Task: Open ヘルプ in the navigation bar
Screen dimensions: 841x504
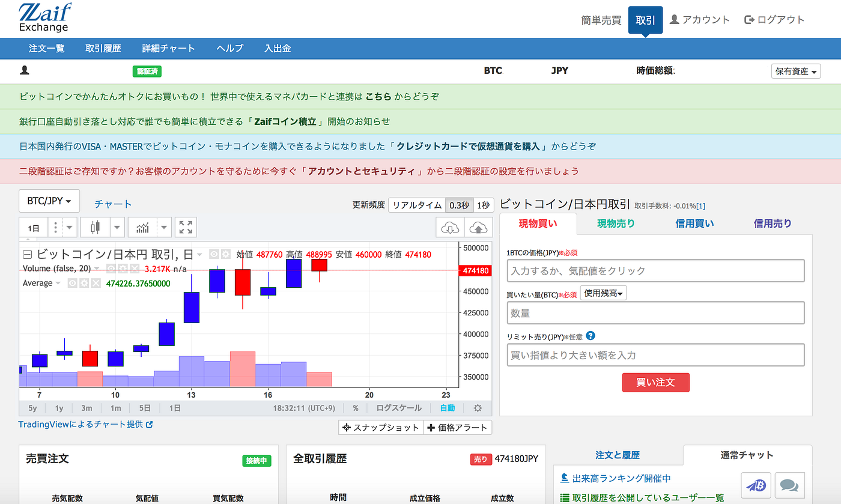Action: click(229, 49)
